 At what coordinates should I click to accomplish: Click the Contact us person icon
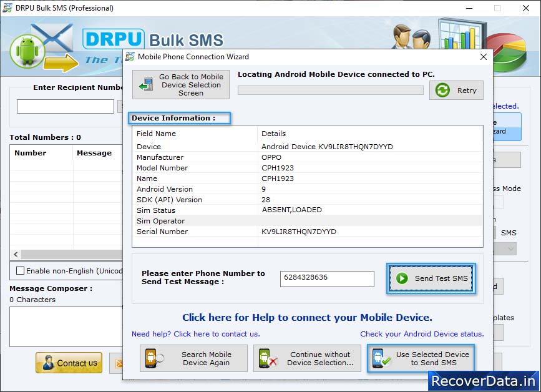click(48, 363)
